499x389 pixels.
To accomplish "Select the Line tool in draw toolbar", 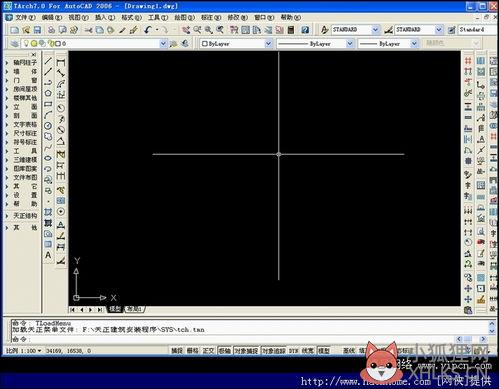I will point(48,61).
